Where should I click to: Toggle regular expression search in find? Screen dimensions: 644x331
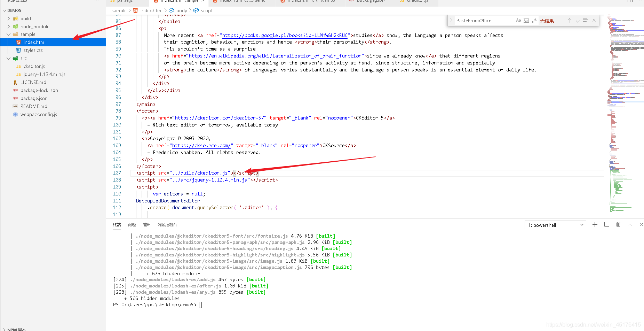[534, 21]
